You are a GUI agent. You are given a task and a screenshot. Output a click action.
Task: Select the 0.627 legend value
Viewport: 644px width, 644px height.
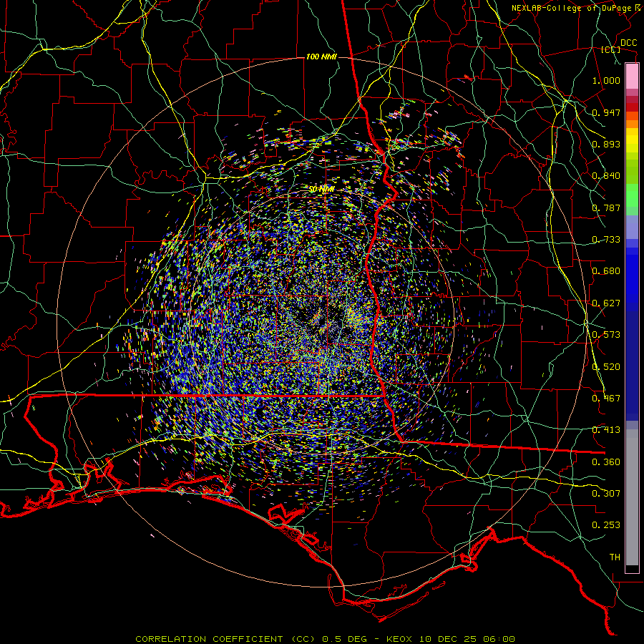tap(606, 303)
